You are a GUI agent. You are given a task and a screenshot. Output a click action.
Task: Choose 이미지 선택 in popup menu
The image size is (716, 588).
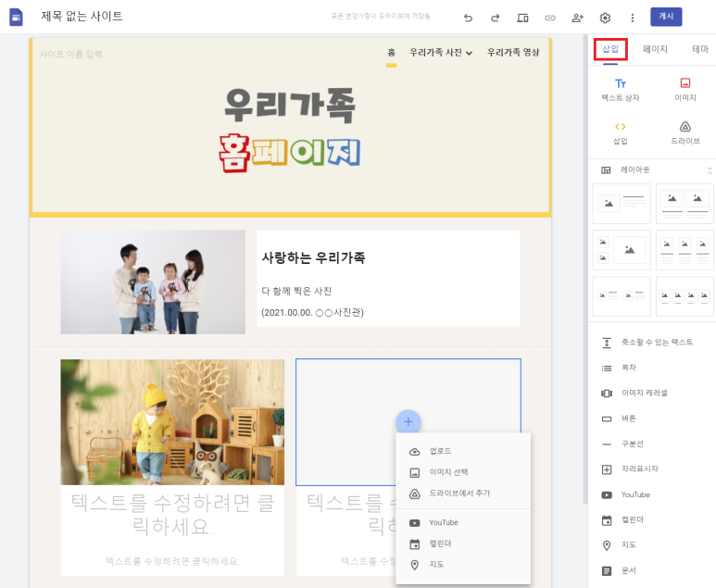[463, 472]
